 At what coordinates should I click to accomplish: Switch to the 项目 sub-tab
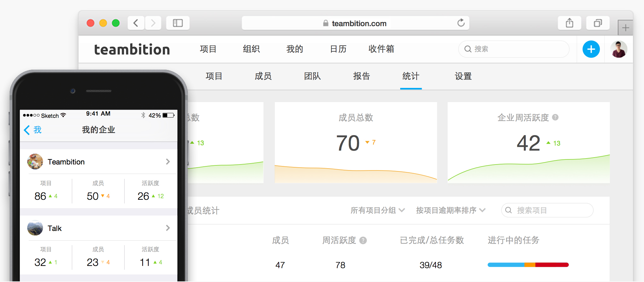214,76
